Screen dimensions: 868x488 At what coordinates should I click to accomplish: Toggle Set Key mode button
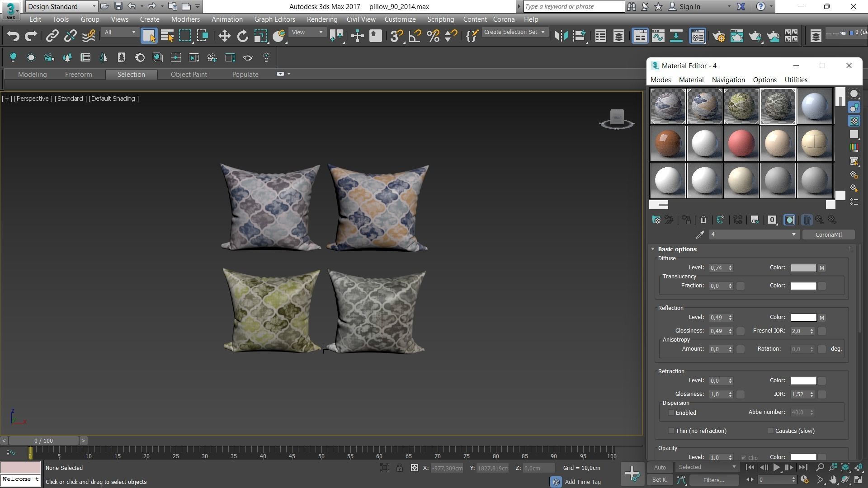click(x=660, y=480)
